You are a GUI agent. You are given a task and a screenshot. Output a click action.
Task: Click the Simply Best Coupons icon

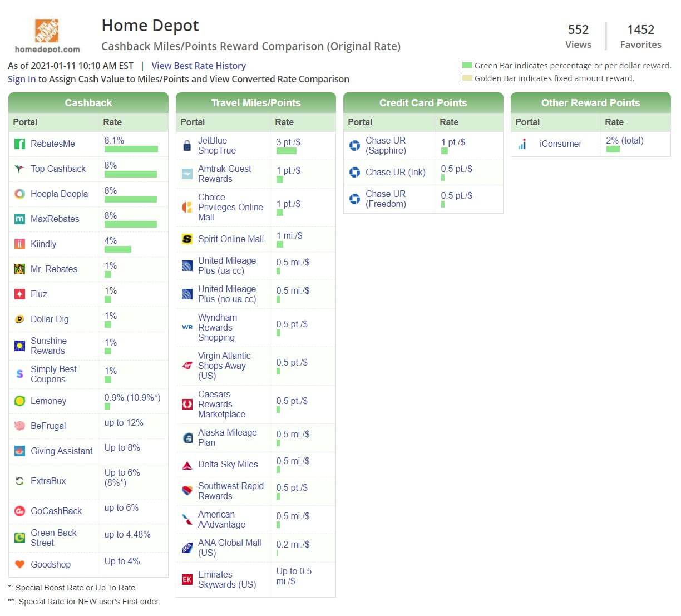(19, 374)
